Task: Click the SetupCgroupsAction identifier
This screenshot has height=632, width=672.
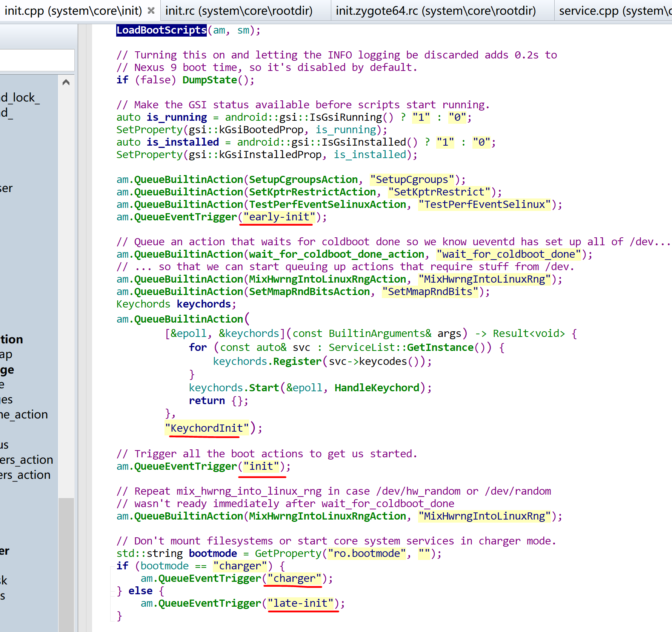Action: (303, 180)
